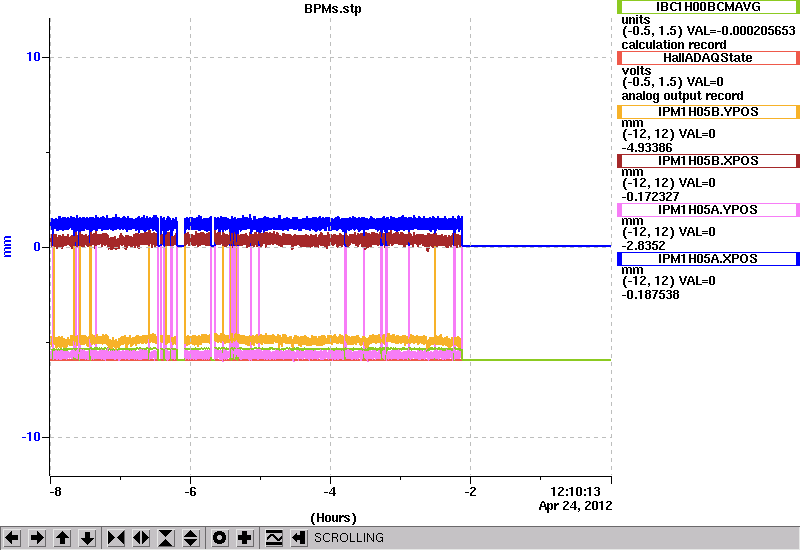This screenshot has height=550, width=800.
Task: Select the IBC1H00BCMAVG curve in the legend
Action: click(708, 7)
